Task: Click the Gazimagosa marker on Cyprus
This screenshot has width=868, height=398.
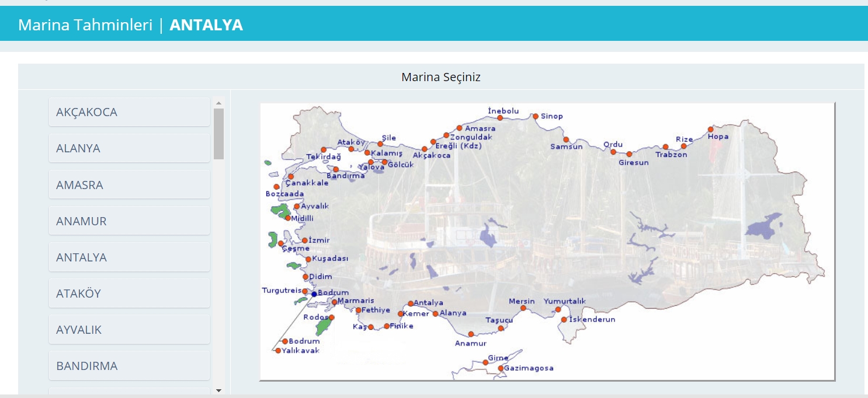Action: coord(500,368)
